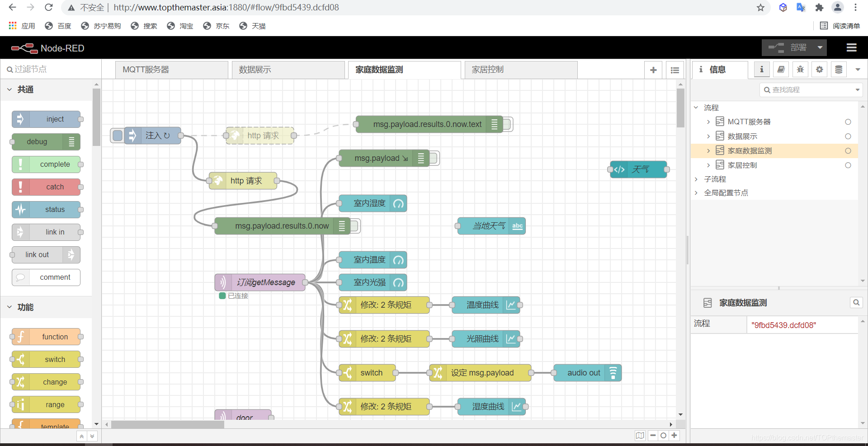Image resolution: width=868 pixels, height=446 pixels.
Task: Switch to the 数据展示 flow tab
Action: coord(288,70)
